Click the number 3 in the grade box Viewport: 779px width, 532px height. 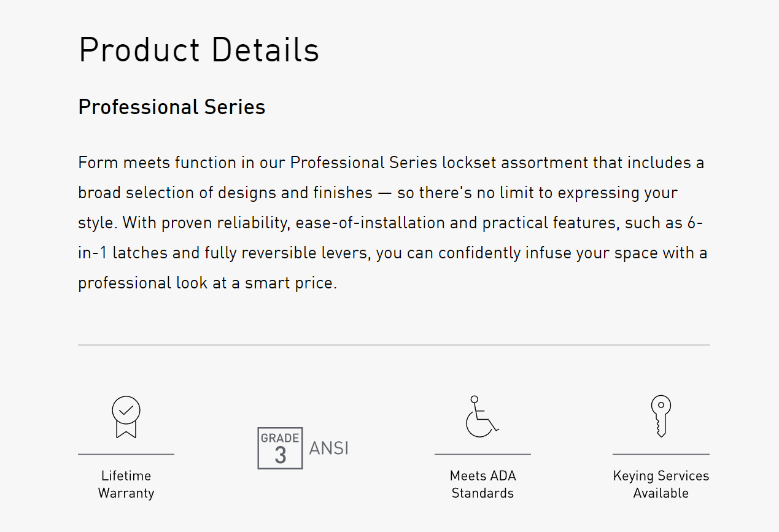(x=281, y=456)
